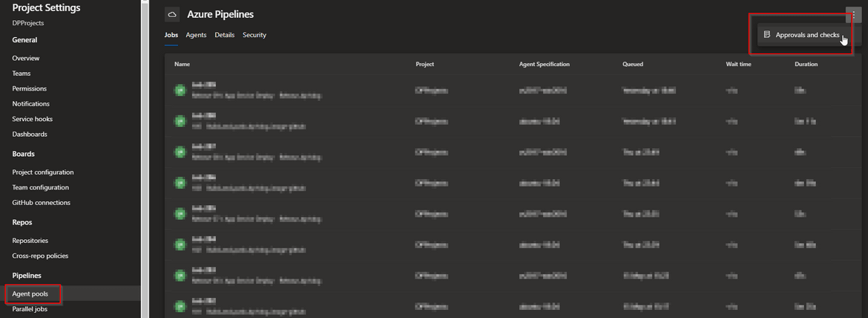Screen dimensions: 868x318
Task: Click the Azure Pipelines cloud icon
Action: [x=172, y=14]
